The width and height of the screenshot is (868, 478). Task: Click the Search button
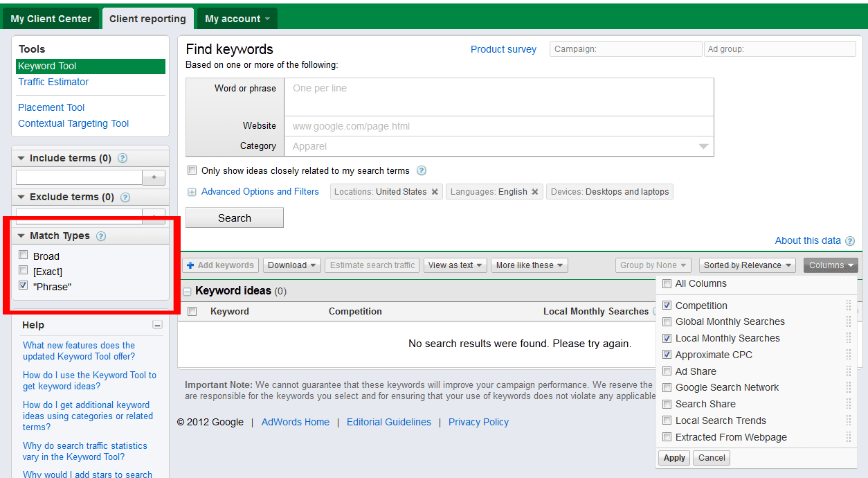(x=235, y=218)
